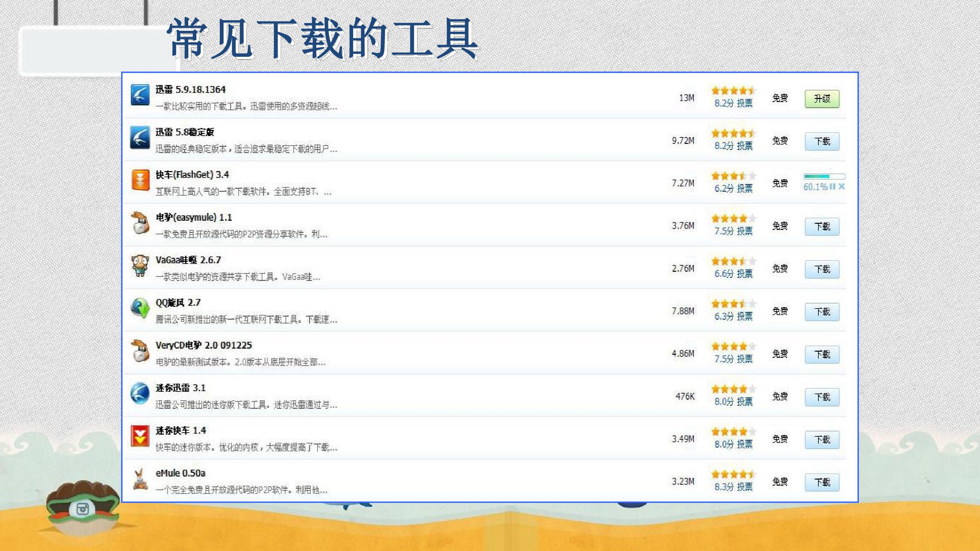Click the 快车(FlashGet) 3.4 orange icon
Viewport: 980px width, 551px height.
click(140, 180)
